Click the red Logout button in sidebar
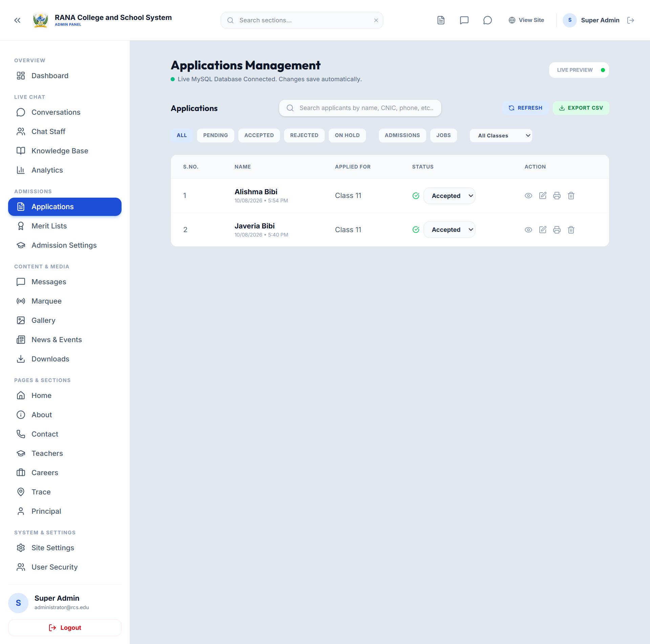650x644 pixels. point(65,628)
